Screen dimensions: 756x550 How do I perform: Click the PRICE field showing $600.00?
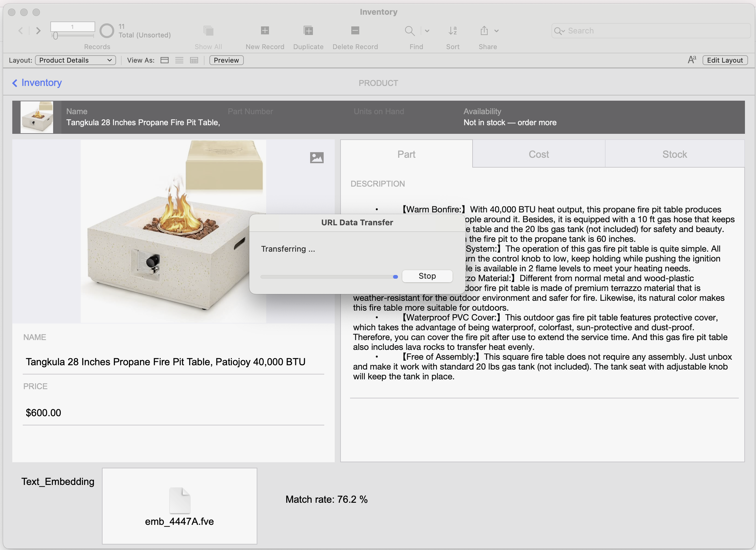coord(173,413)
